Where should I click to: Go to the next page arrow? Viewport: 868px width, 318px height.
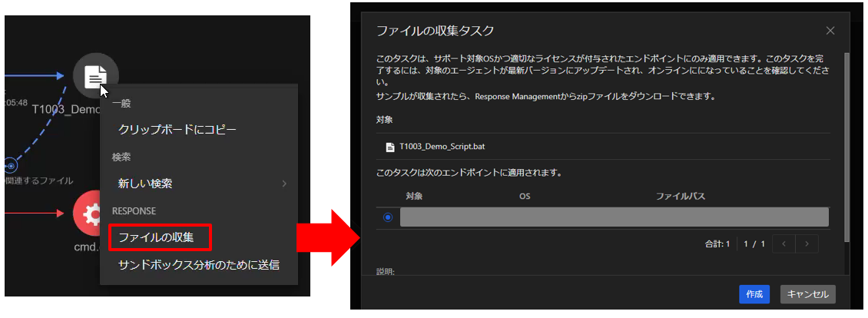(x=807, y=244)
